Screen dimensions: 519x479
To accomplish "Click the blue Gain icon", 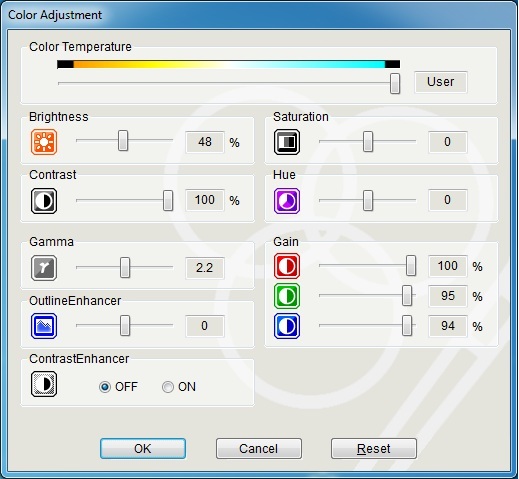I will coord(287,326).
